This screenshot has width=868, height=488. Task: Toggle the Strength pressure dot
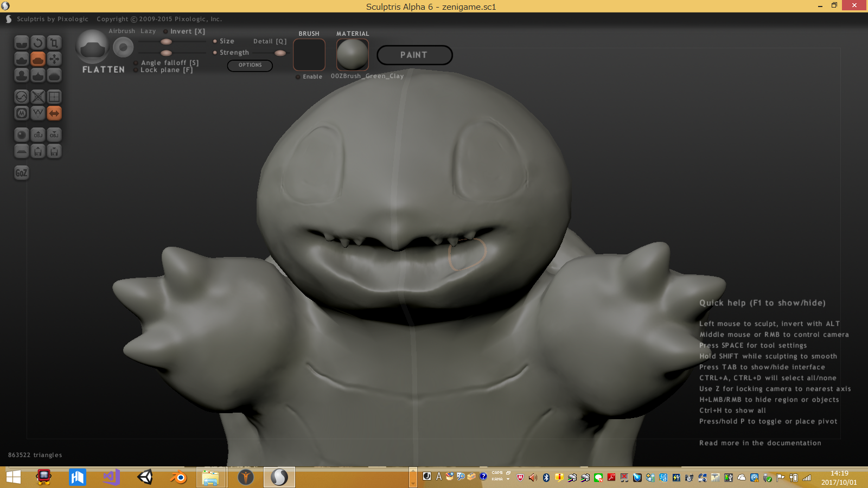(215, 53)
